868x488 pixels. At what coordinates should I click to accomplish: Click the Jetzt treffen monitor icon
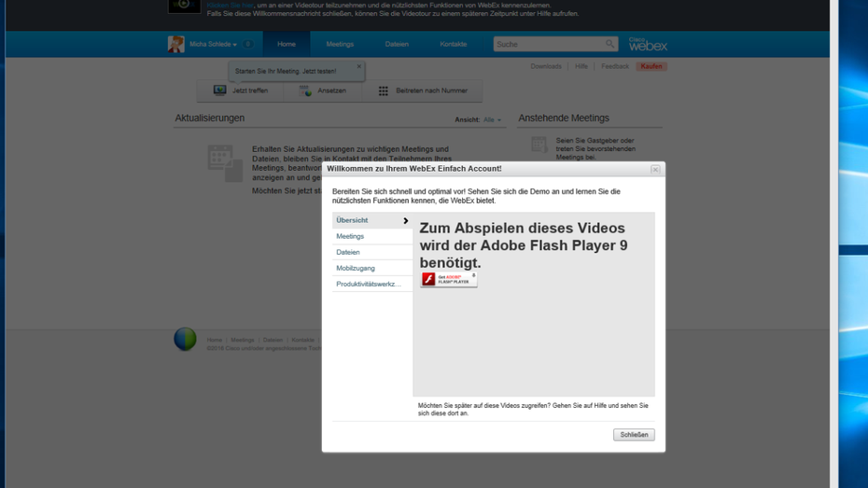pos(219,91)
